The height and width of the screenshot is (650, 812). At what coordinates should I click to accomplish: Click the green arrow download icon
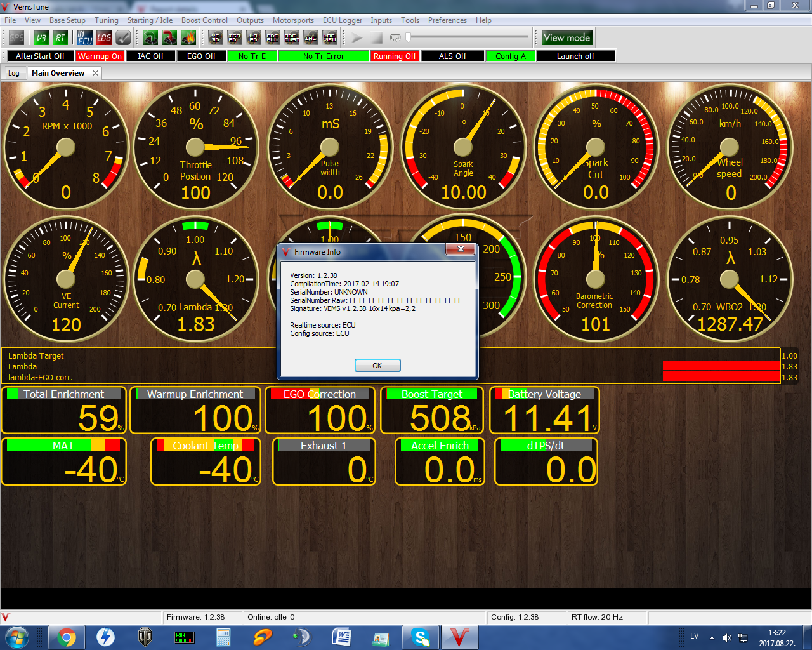click(150, 38)
